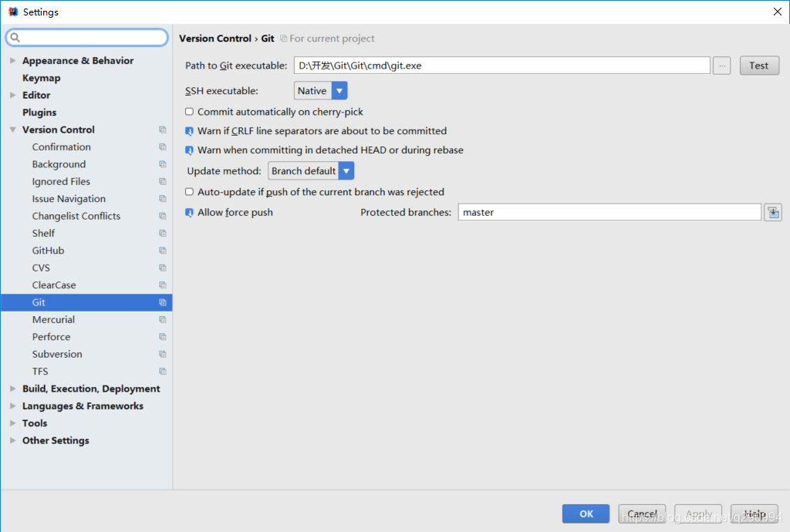The width and height of the screenshot is (790, 532).
Task: Expand the Languages & Frameworks section
Action: click(x=12, y=406)
